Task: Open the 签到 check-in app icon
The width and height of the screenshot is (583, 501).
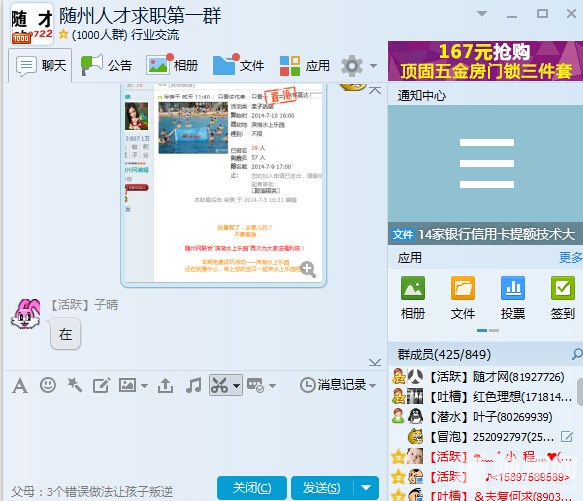Action: coord(563,297)
